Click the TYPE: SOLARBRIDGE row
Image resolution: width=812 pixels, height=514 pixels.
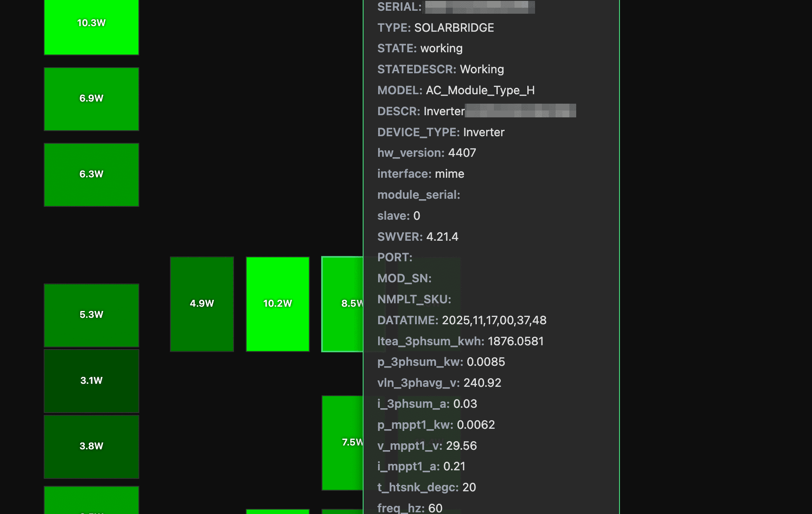tap(435, 28)
